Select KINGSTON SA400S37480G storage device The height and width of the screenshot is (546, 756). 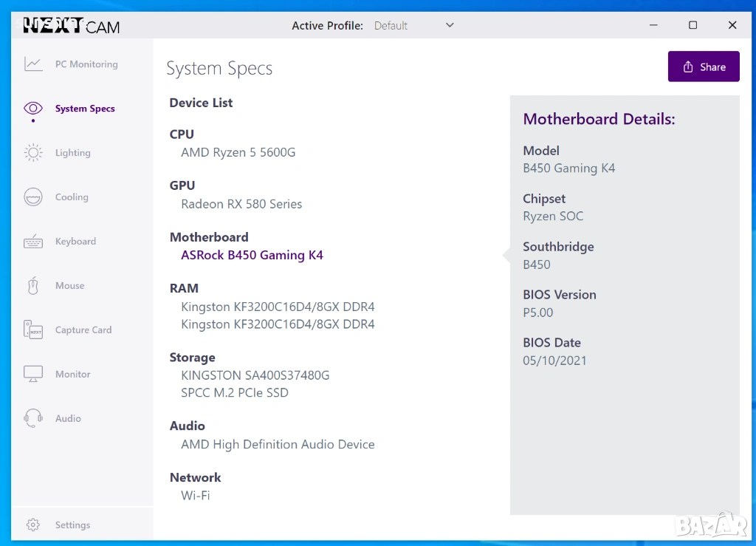click(255, 375)
